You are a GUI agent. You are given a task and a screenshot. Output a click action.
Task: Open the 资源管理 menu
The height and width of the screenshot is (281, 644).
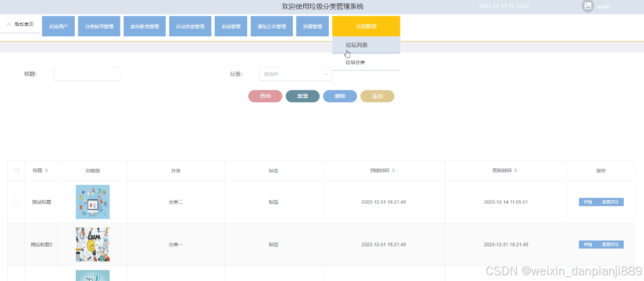(x=313, y=26)
